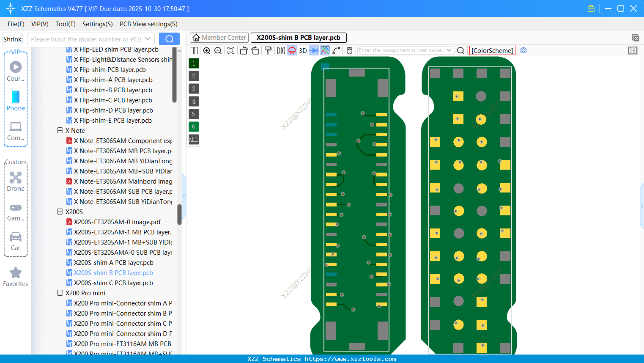Screen dimensions: 644x363
Task: Switch to 3D view mode
Action: [x=302, y=50]
